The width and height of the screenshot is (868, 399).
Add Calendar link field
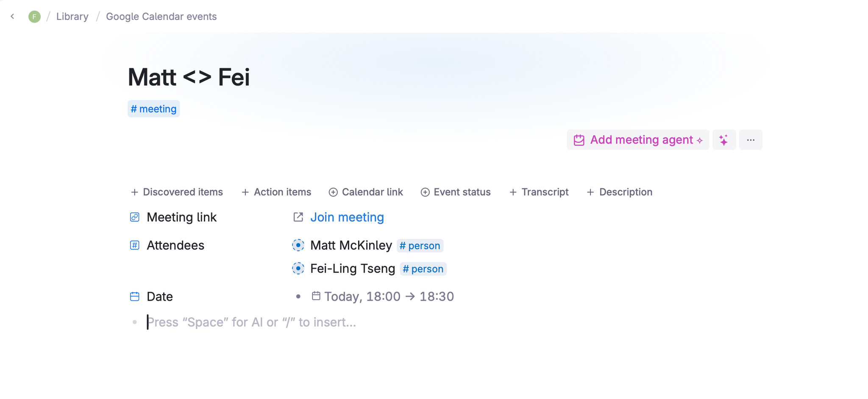(x=366, y=192)
